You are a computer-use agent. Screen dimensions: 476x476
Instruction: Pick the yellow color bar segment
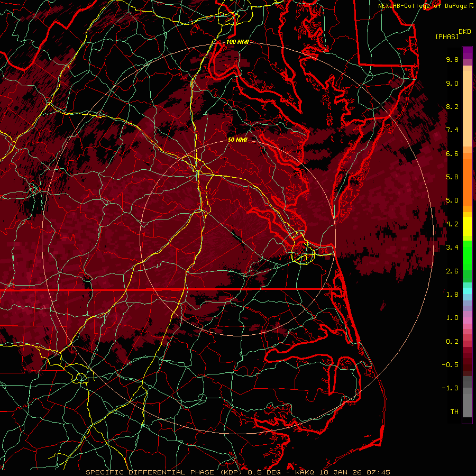point(467,226)
